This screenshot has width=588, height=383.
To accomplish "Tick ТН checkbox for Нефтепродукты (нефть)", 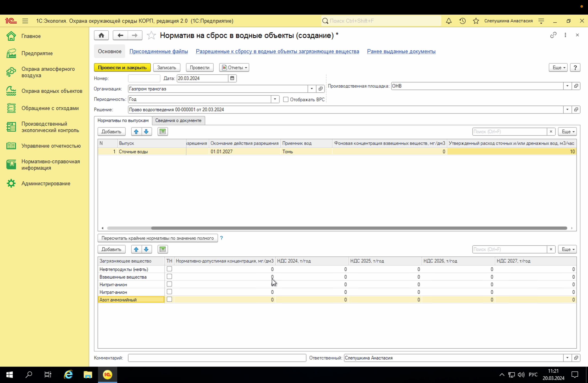I will (169, 269).
